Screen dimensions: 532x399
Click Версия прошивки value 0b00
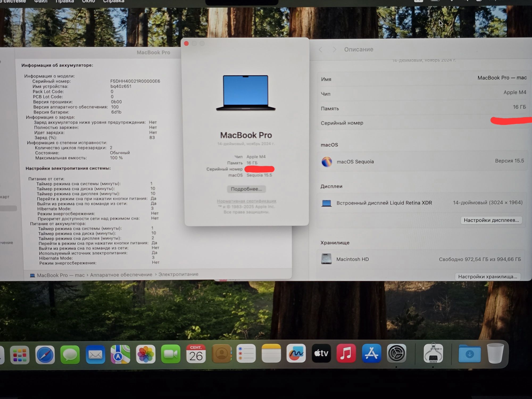[x=116, y=102]
